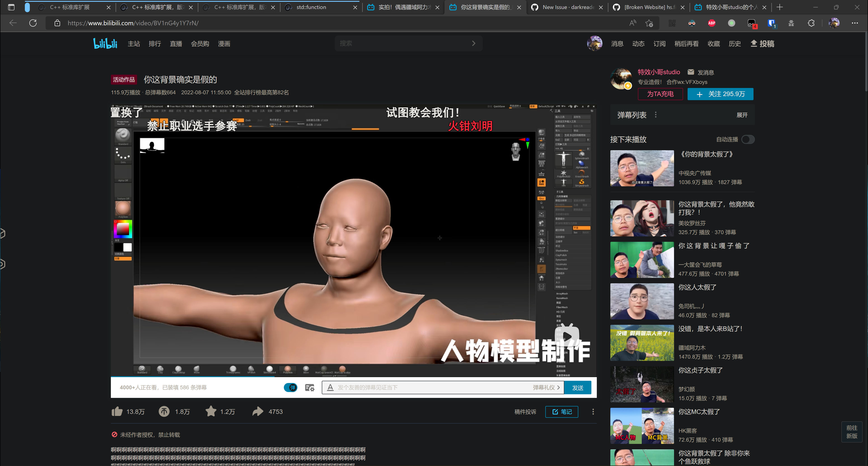Open the 弹幕列表 three-dot menu
This screenshot has width=868, height=466.
(656, 115)
